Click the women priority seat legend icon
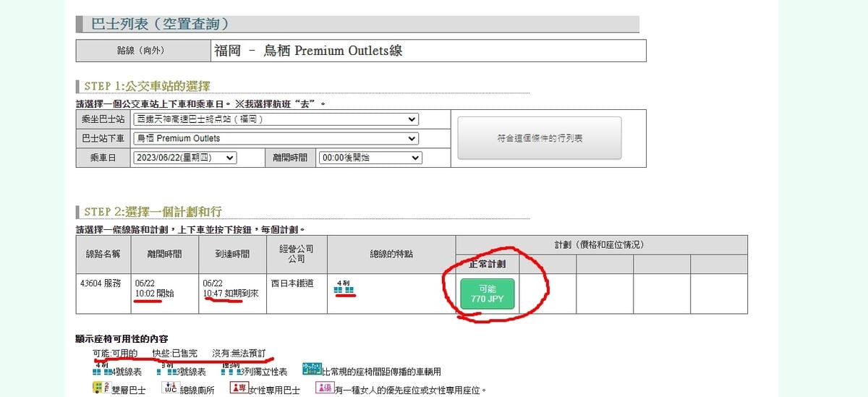Viewport: 868px width, 397px height. click(x=324, y=388)
